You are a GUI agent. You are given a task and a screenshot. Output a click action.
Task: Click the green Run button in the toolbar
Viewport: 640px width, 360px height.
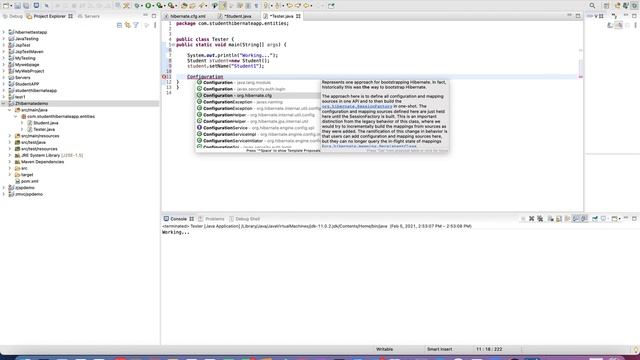click(148, 6)
